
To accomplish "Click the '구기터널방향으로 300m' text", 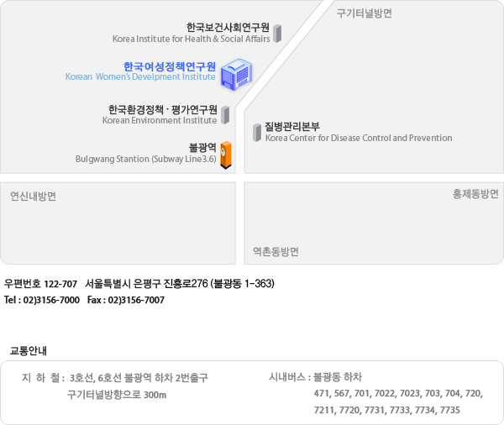I will (117, 395).
